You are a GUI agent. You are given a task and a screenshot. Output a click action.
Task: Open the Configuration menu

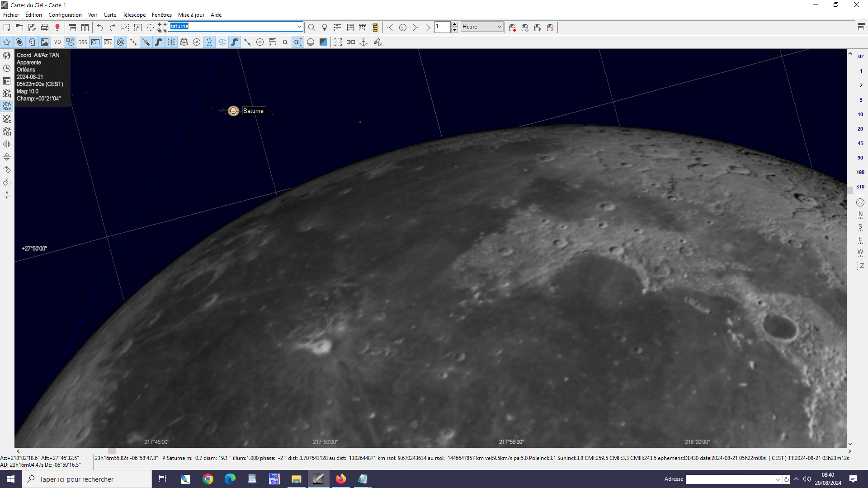tap(65, 15)
